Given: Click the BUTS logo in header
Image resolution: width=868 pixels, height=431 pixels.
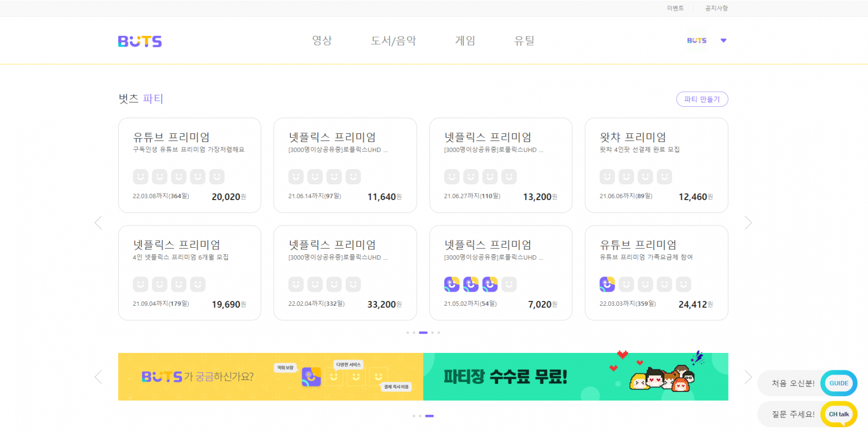Looking at the screenshot, I should 140,41.
